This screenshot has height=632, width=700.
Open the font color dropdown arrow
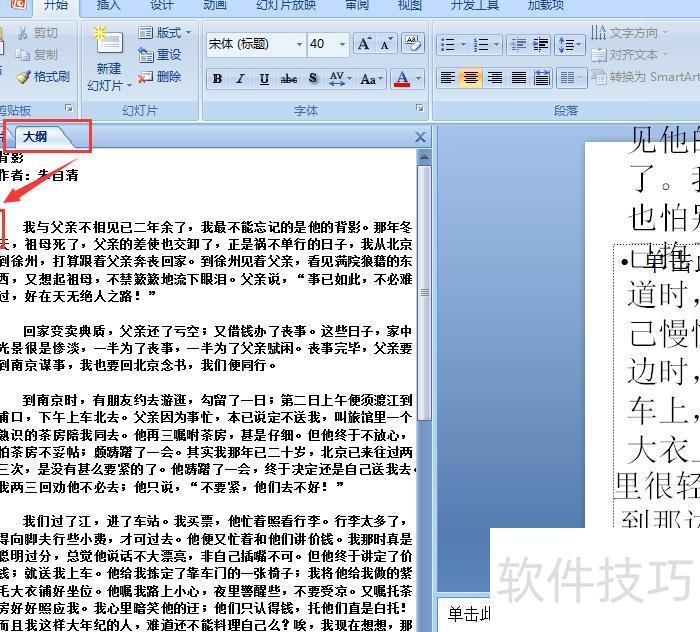point(418,79)
